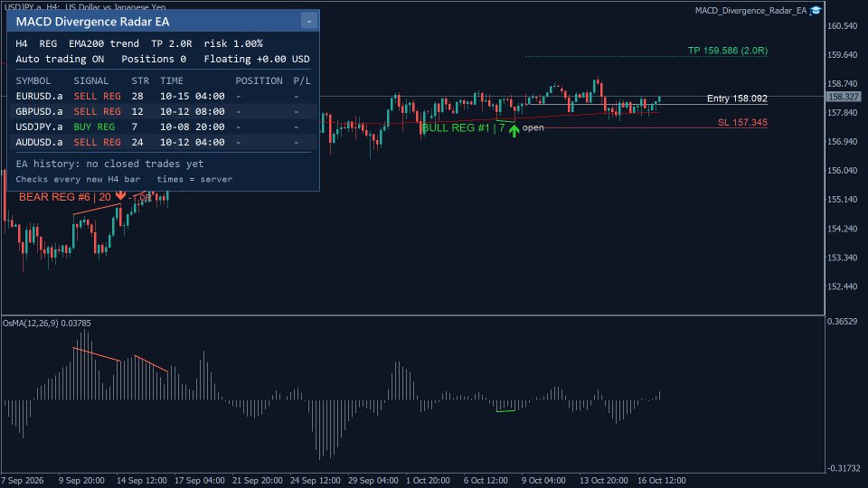This screenshot has width=868, height=488.
Task: Click the SELL REG signal for GBPUSD.a
Action: [x=97, y=111]
